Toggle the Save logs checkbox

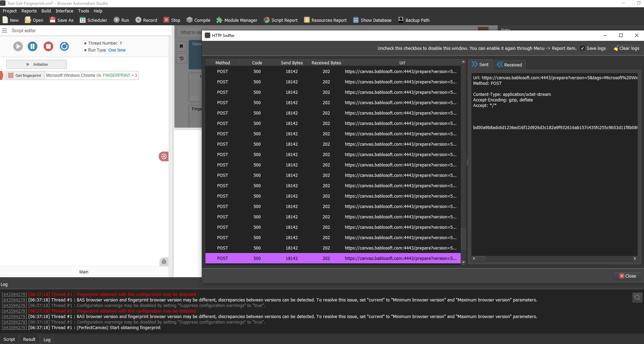pos(582,48)
